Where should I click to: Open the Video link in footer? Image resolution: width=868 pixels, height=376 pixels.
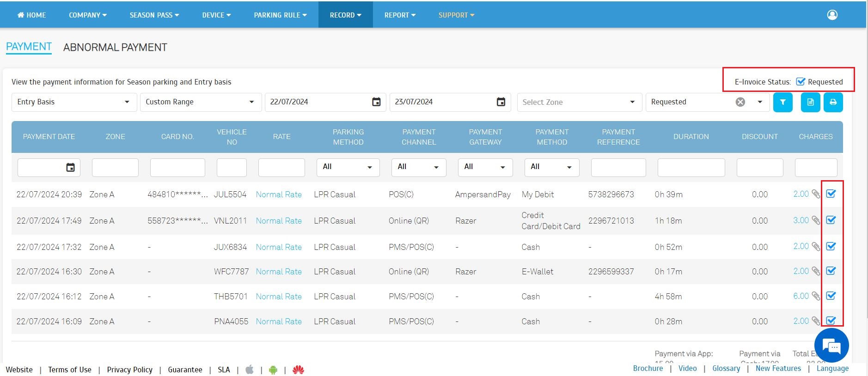[687, 368]
